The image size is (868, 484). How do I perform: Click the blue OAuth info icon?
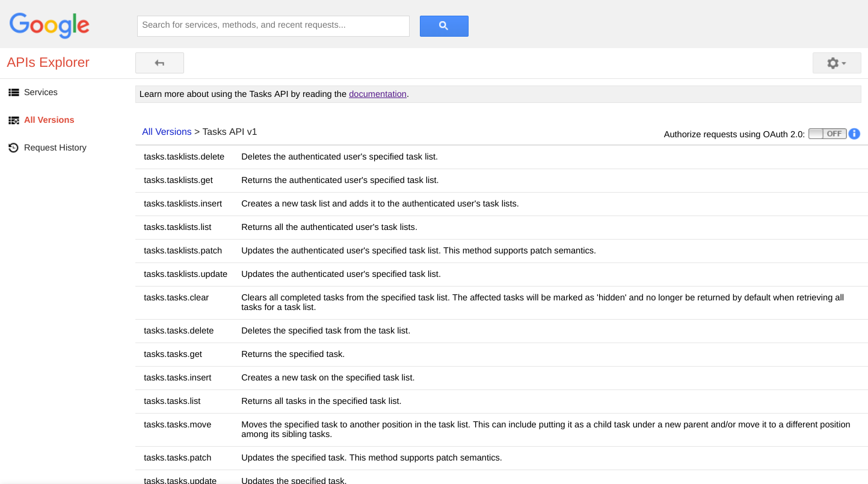click(x=854, y=134)
